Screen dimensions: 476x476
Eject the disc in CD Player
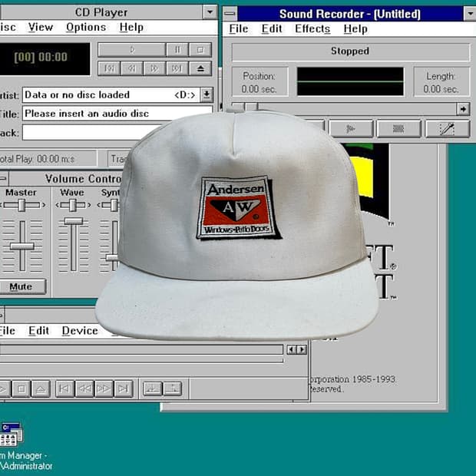pyautogui.click(x=200, y=68)
